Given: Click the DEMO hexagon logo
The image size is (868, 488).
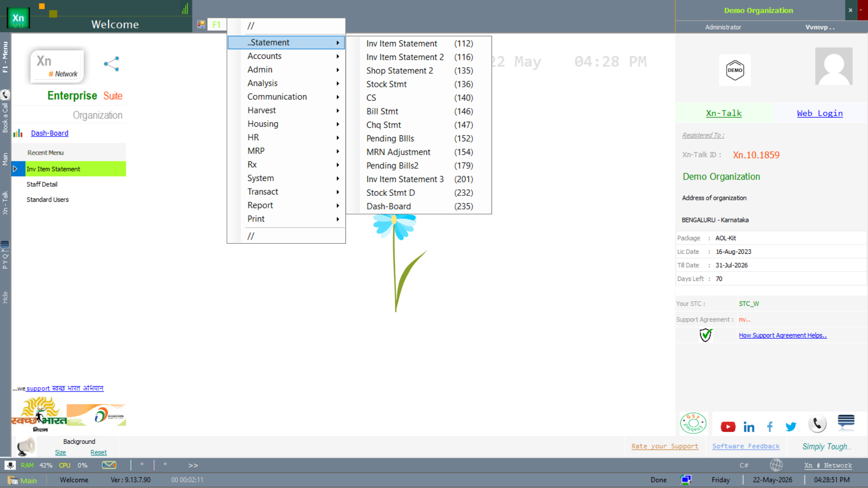Looking at the screenshot, I should 735,70.
